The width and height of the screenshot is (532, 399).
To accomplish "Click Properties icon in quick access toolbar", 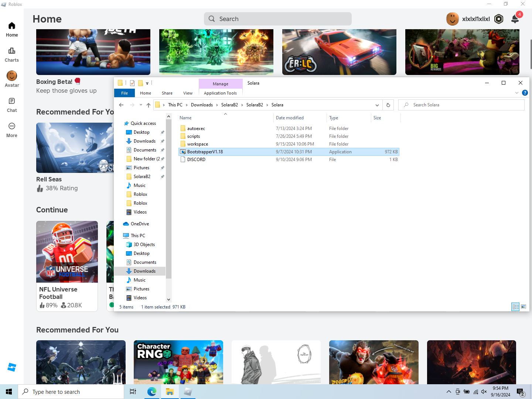I will 132,83.
